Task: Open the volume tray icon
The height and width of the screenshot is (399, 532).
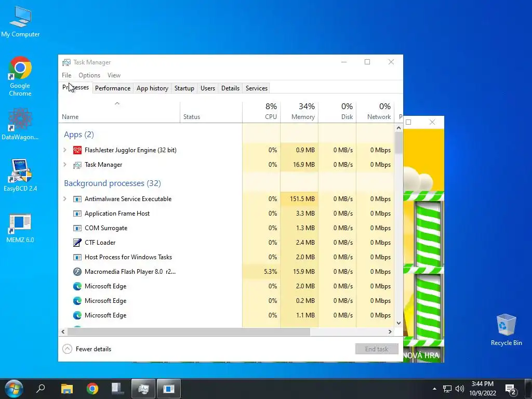Action: coord(460,389)
